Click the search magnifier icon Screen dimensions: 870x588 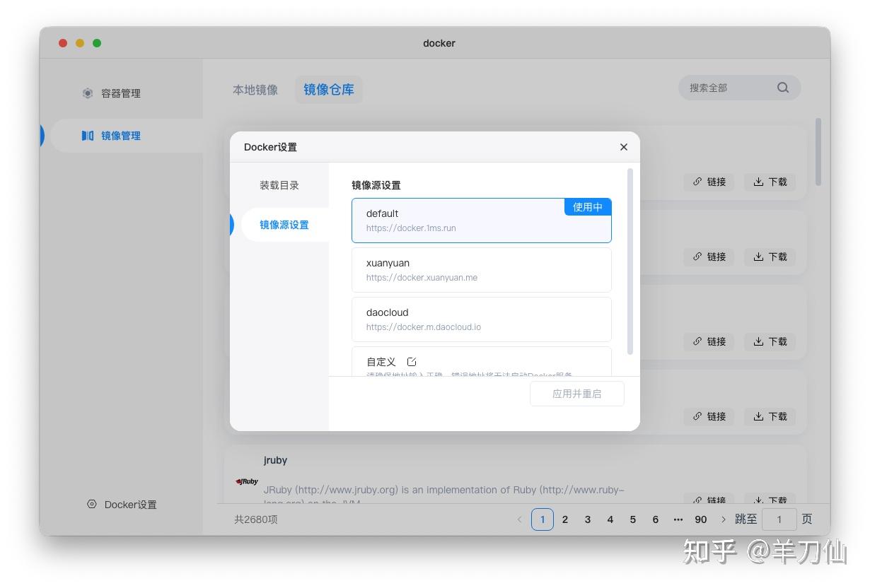[x=783, y=88]
